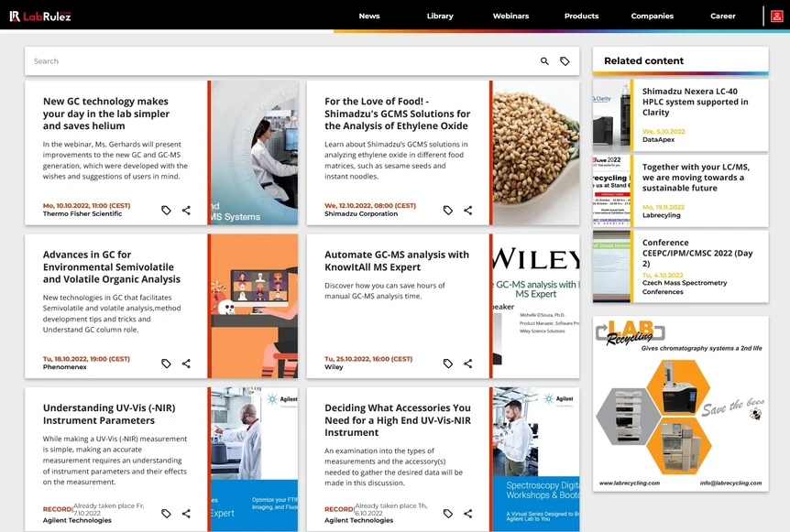Click the Agilent Spectroscopy Digital Workshops thumbnail
The height and width of the screenshot is (532, 790).
(536, 459)
